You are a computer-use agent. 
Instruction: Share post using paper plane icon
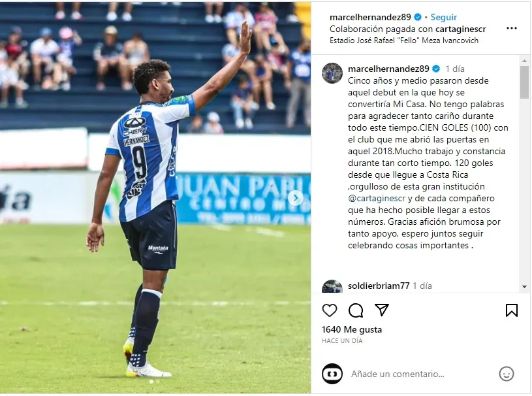tap(382, 310)
